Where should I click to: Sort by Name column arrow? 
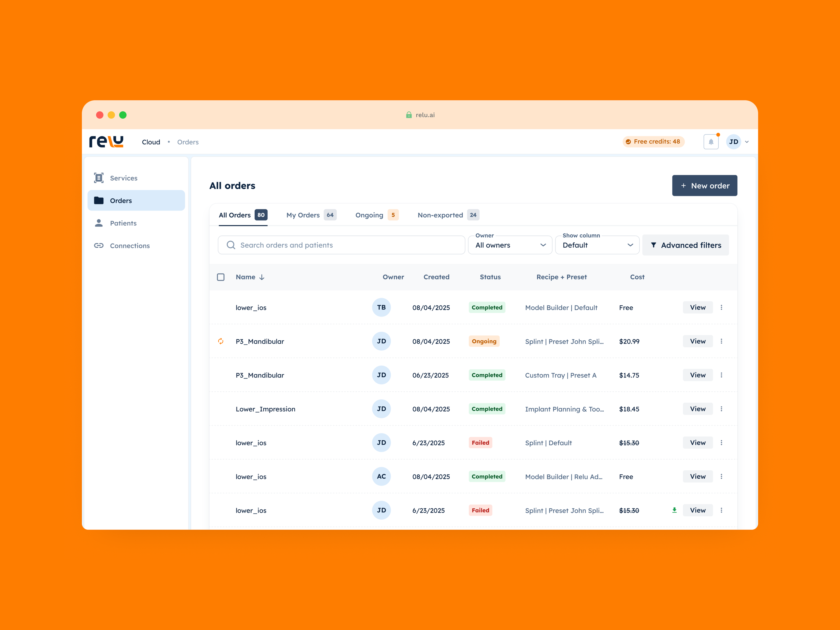click(x=262, y=277)
